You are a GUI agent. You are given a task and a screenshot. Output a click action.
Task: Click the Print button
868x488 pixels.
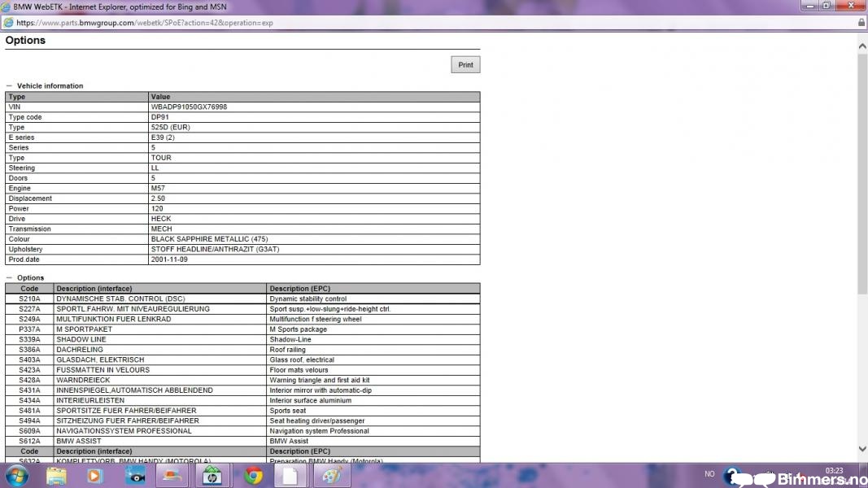(465, 65)
